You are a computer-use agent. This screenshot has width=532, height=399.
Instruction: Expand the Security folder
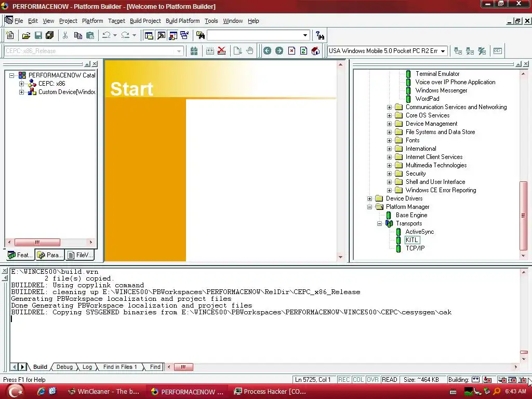[389, 174]
